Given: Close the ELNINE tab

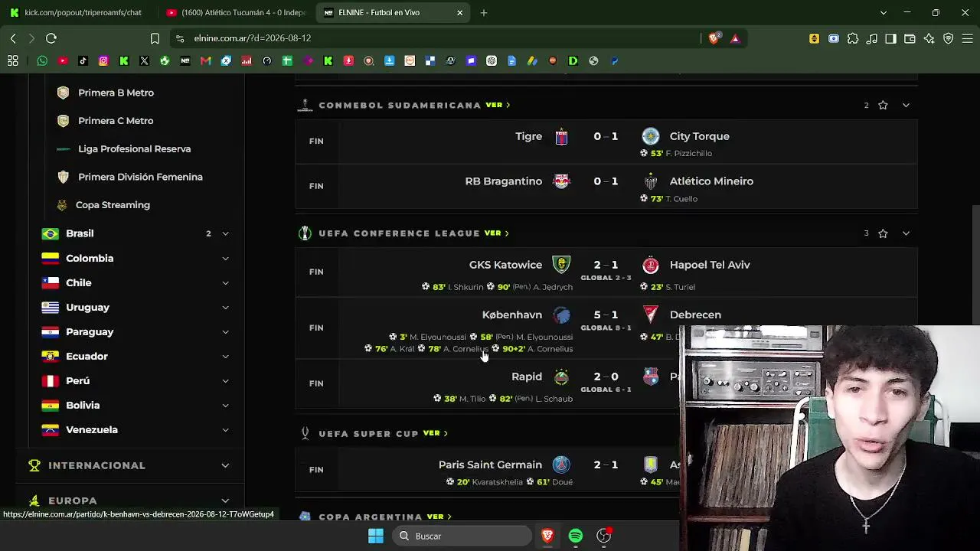Looking at the screenshot, I should pos(459,13).
